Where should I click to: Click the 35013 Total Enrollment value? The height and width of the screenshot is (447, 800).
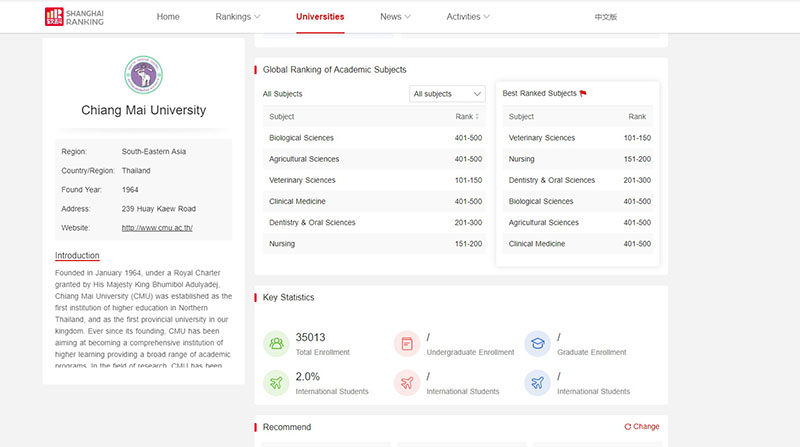coord(310,337)
